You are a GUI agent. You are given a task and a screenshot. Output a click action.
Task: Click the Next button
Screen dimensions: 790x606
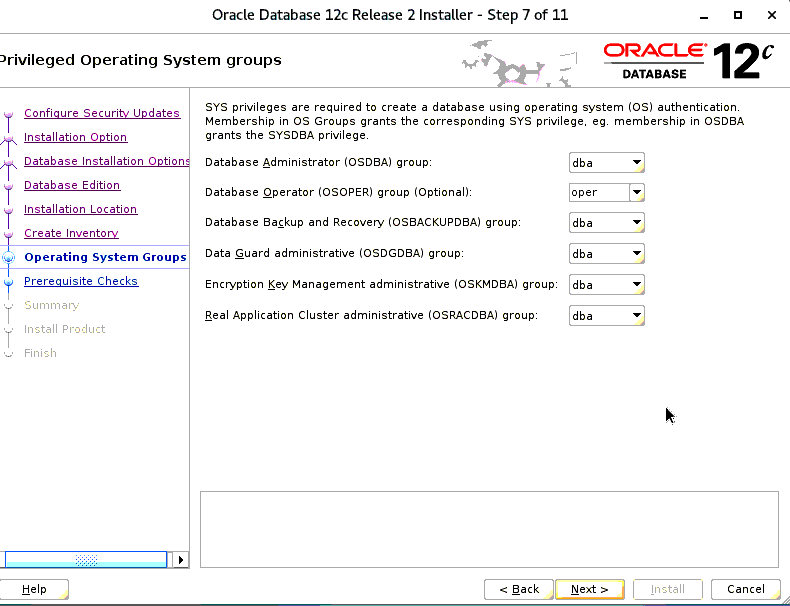[x=590, y=589]
